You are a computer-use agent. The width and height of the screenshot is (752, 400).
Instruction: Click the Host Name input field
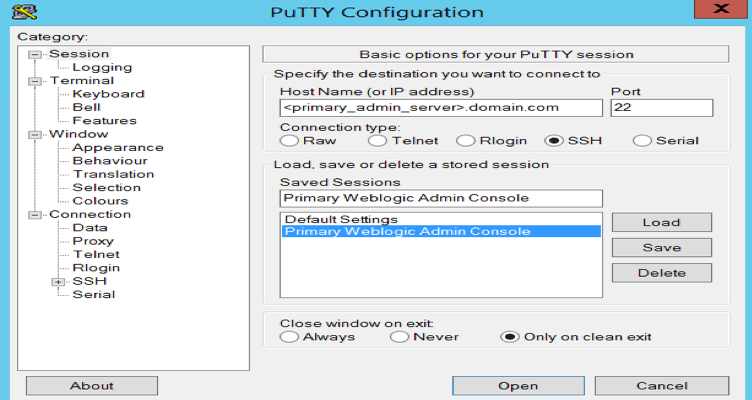pos(441,107)
